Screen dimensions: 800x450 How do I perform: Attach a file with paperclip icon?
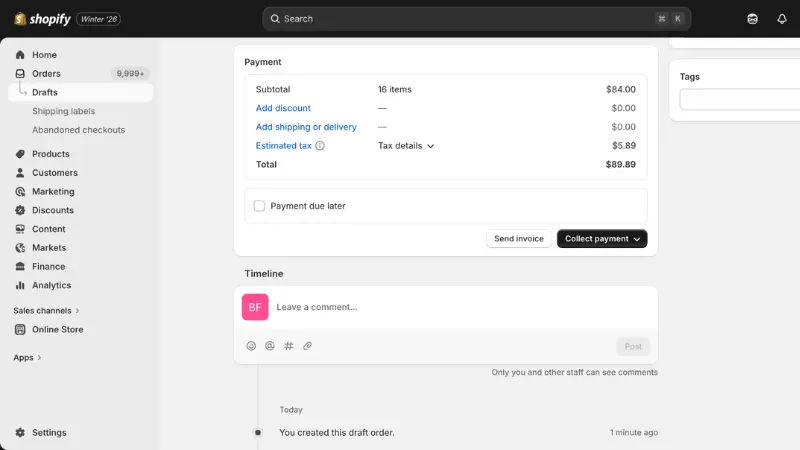coord(307,346)
